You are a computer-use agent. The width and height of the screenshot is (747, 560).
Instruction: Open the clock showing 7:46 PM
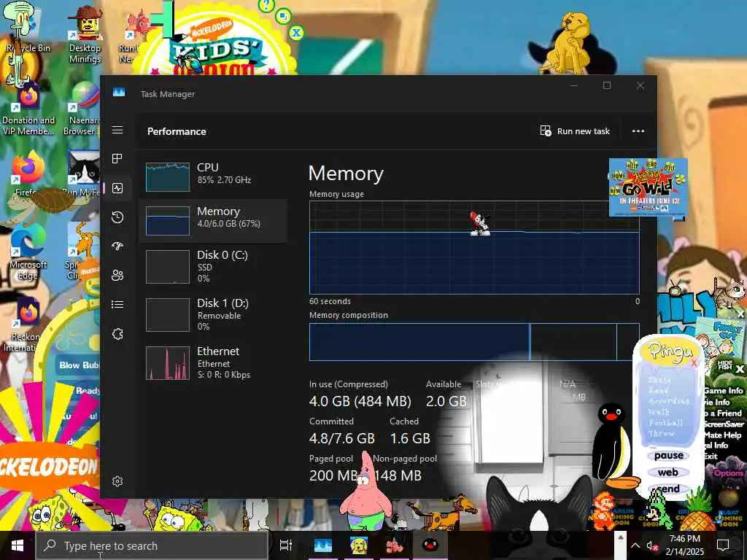(684, 545)
